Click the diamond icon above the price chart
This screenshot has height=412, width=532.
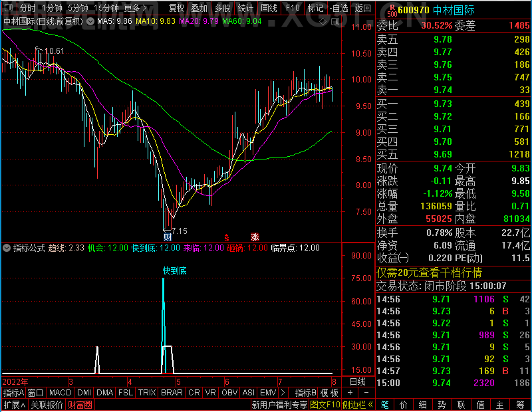pyautogui.click(x=323, y=22)
